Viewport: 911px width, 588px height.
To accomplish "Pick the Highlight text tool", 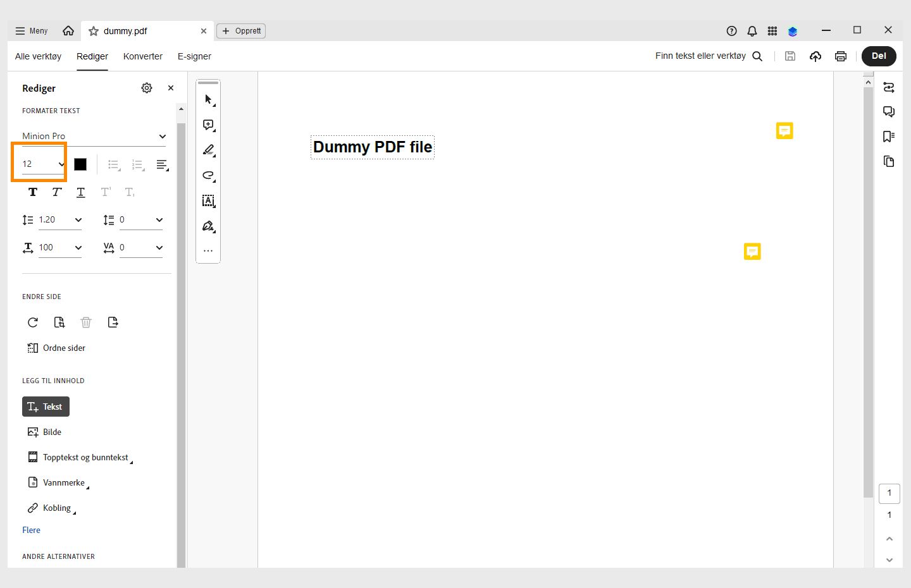I will tap(208, 150).
